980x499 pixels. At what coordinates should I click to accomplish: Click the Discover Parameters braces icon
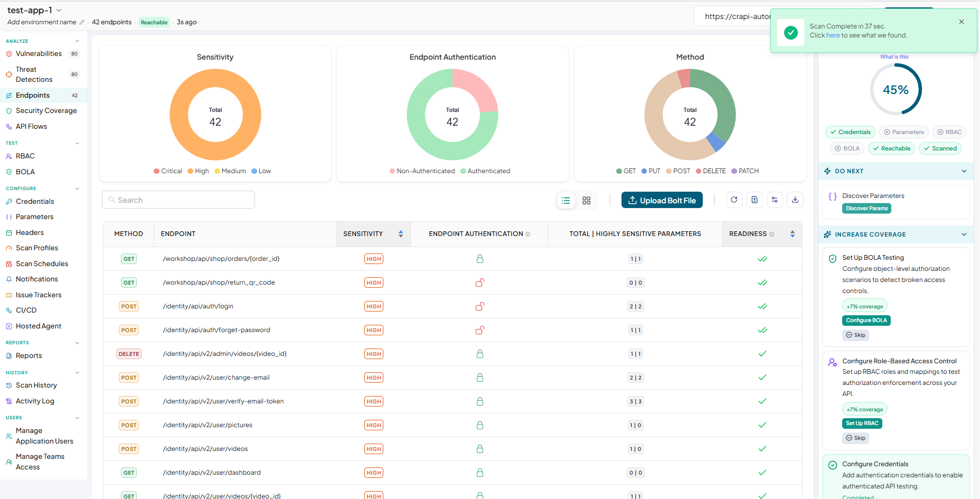click(833, 196)
